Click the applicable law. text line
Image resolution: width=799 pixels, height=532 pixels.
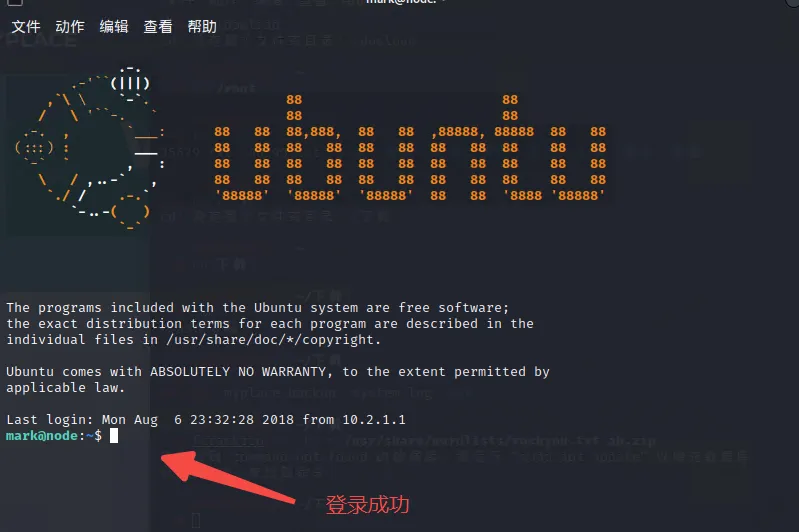[x=65, y=388]
